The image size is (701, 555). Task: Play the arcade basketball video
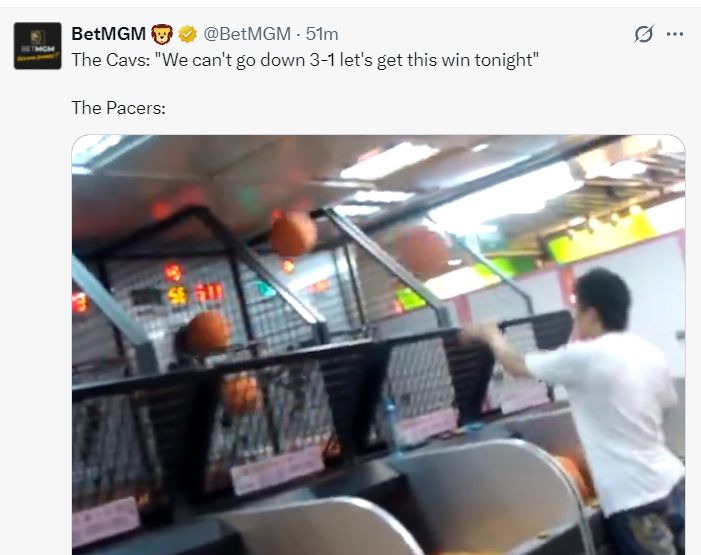coord(378,345)
